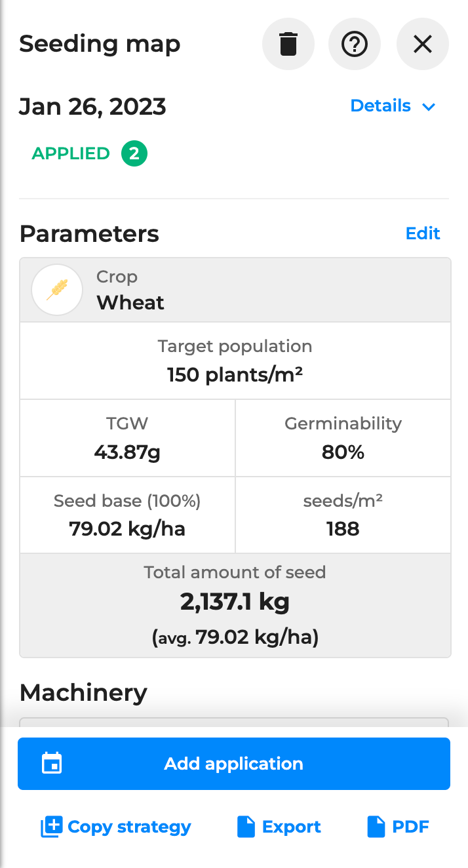Click the Copy strategy icon
Viewport: 468px width, 868px height.
[51, 827]
